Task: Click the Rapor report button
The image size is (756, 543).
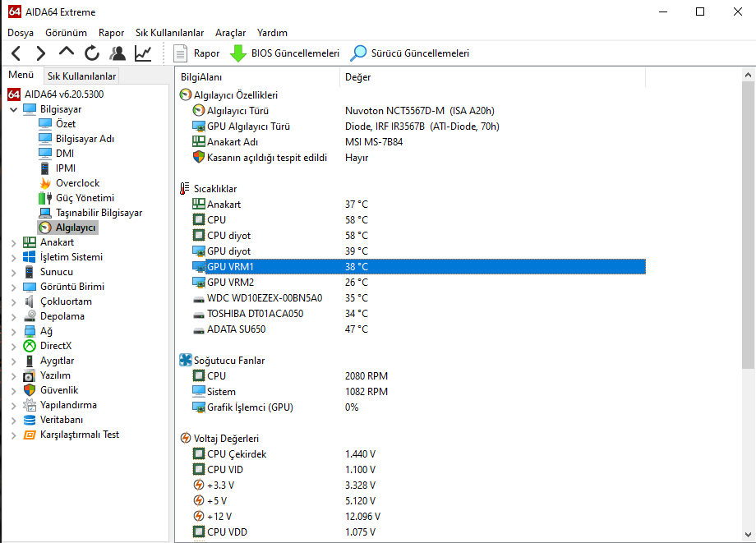Action: 196,53
